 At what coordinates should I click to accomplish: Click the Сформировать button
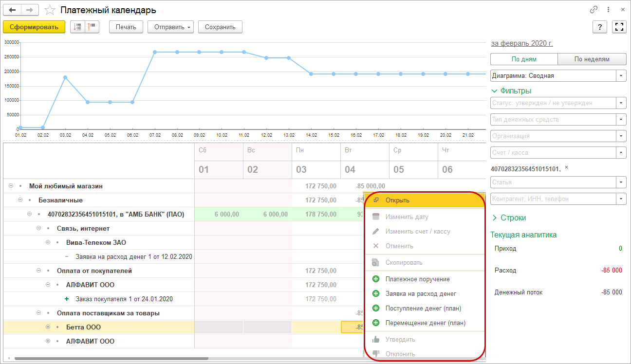pyautogui.click(x=34, y=27)
